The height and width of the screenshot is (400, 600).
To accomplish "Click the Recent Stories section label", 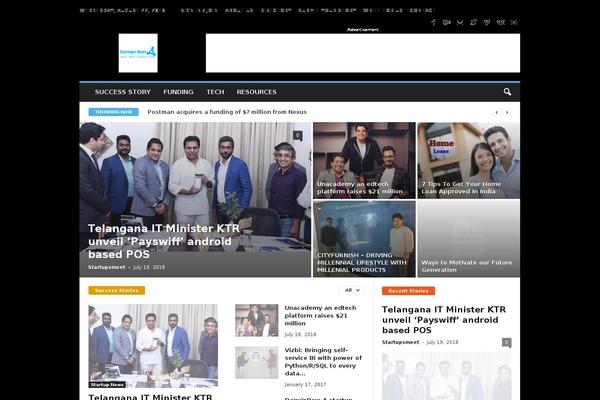I will click(x=408, y=291).
